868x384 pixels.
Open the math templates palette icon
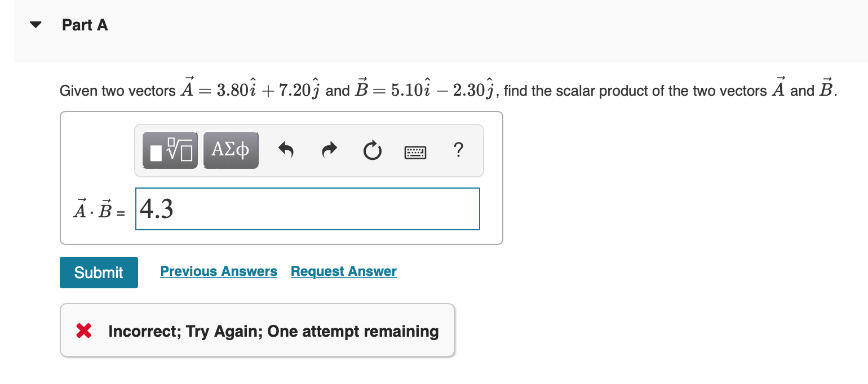[170, 150]
